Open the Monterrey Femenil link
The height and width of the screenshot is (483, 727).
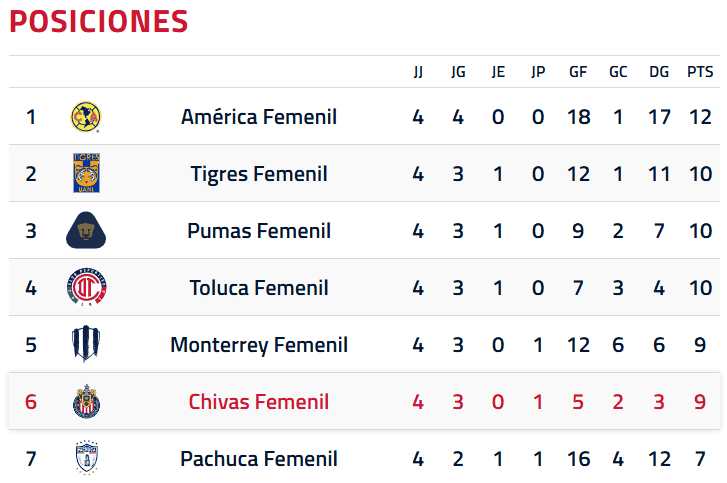point(259,345)
